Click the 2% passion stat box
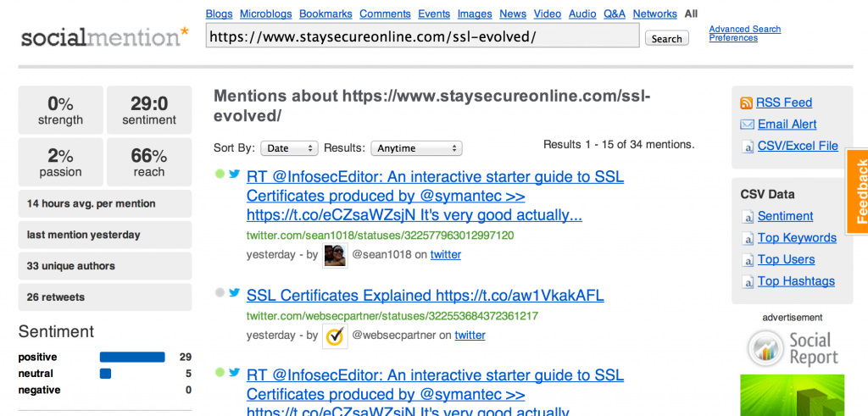Screen dimensions: 868x416 coord(60,162)
